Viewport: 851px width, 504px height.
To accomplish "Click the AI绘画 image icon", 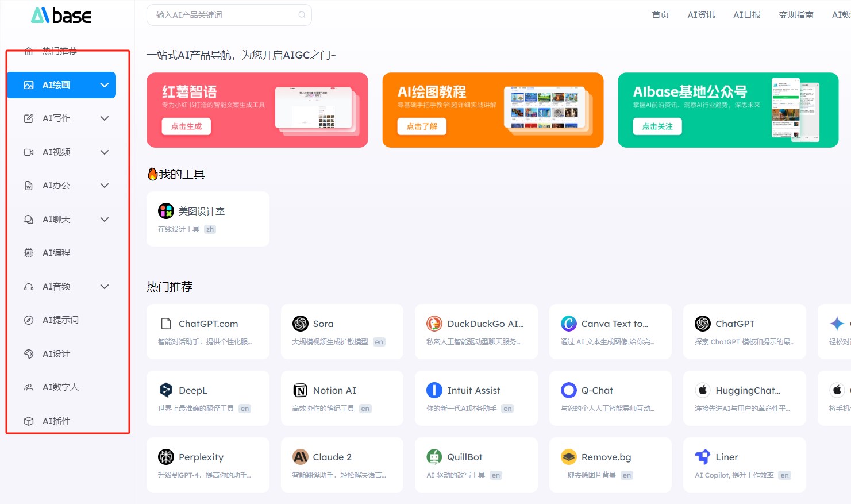I will [x=29, y=85].
